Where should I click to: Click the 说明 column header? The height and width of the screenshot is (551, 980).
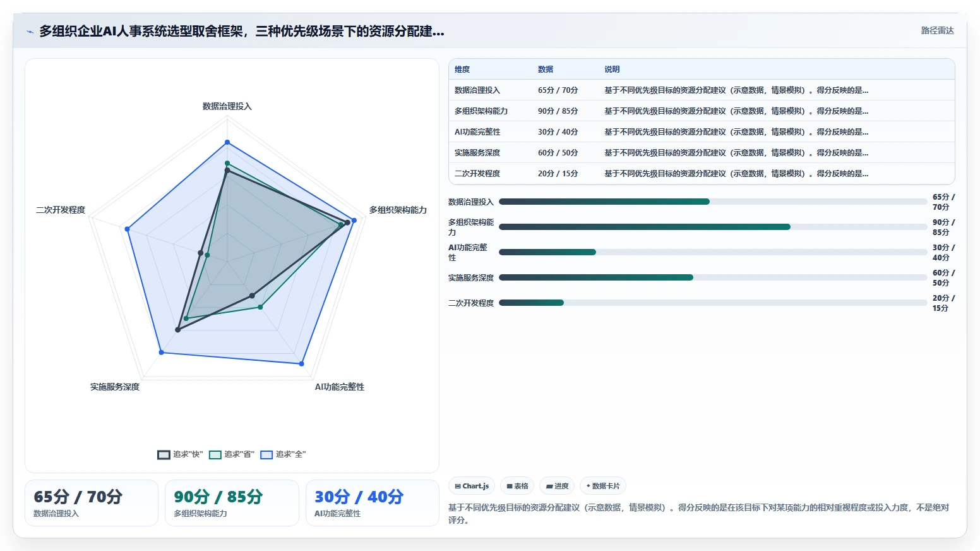pos(612,70)
